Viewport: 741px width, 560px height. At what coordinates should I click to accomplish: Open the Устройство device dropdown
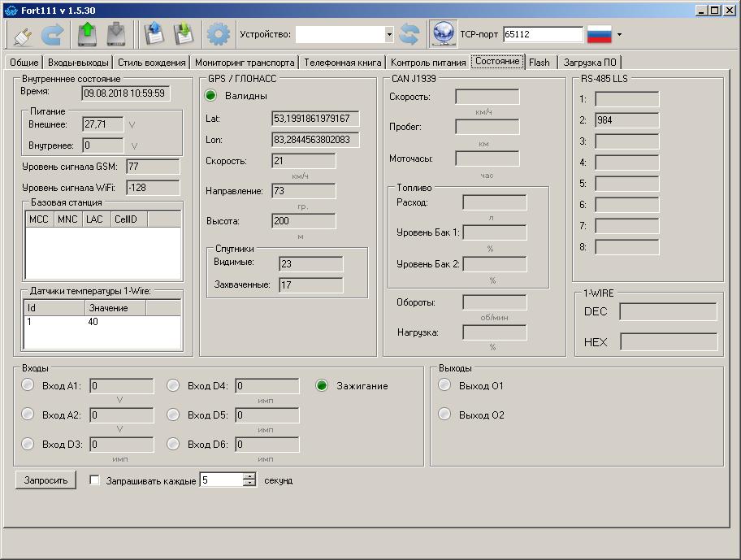tap(389, 34)
